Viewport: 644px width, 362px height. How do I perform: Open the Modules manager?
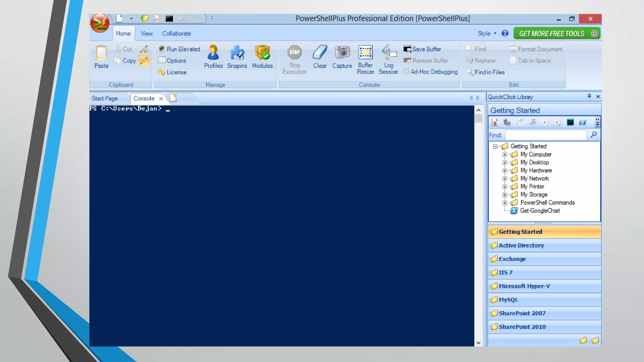(x=262, y=53)
